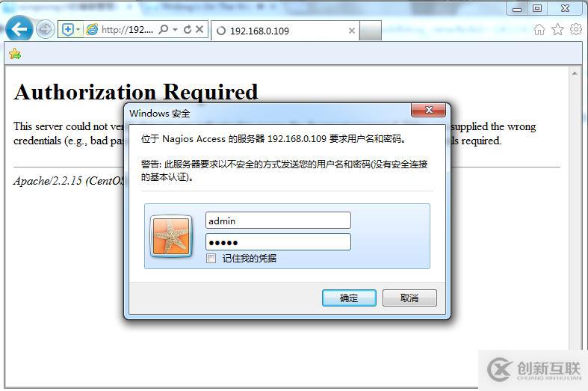Open Favorites star icon at top right
The height and width of the screenshot is (391, 588).
coord(557,29)
